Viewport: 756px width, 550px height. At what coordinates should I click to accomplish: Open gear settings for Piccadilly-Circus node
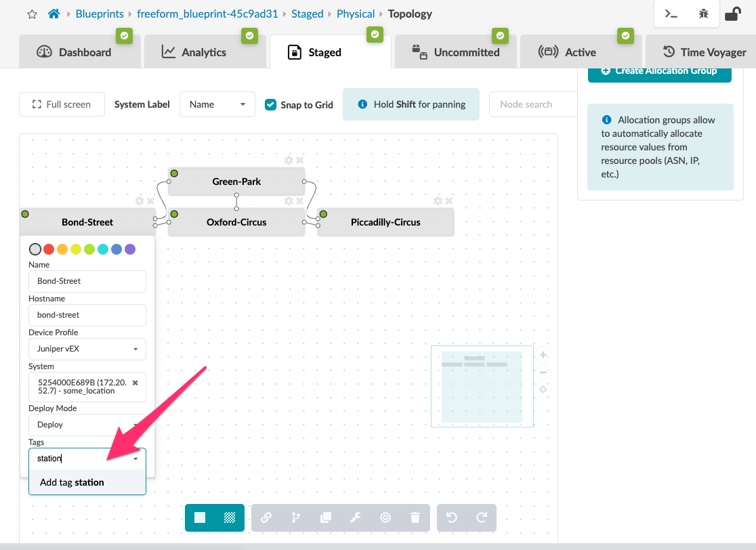tap(438, 201)
